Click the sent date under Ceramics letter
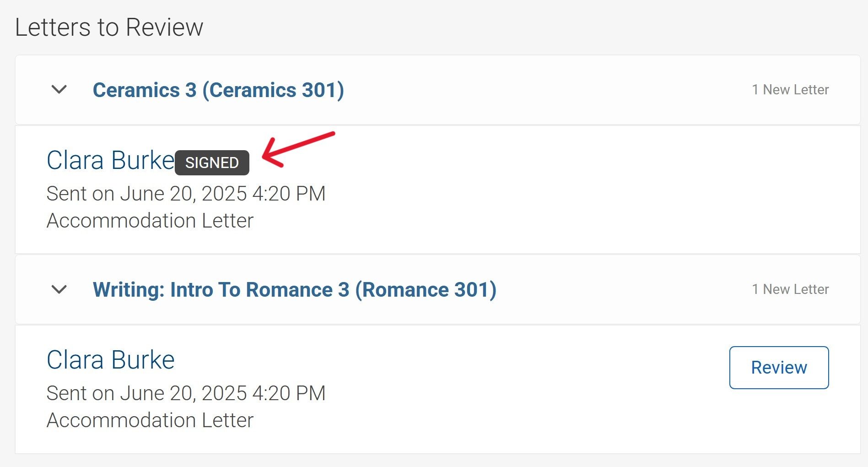Screen dimensions: 868x467 point(186,193)
